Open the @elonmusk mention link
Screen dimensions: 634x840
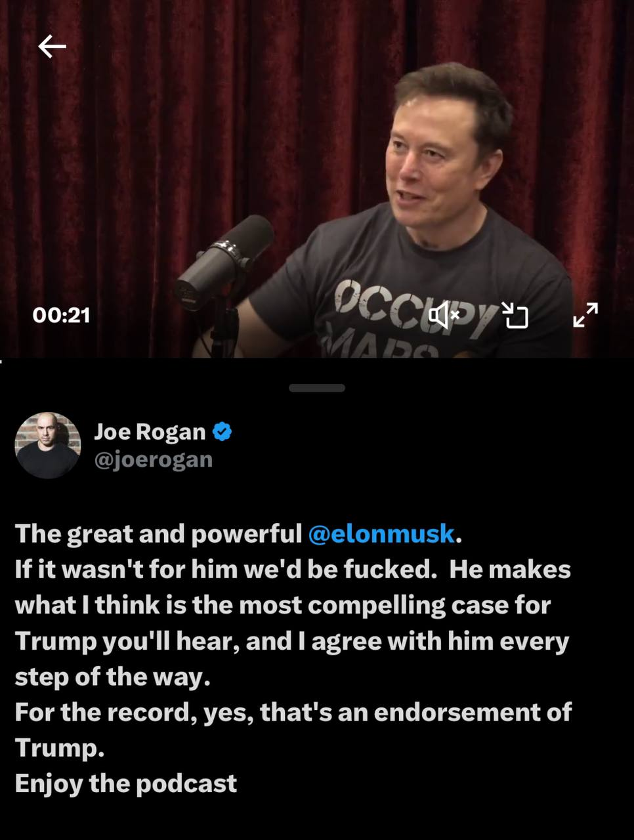(381, 534)
